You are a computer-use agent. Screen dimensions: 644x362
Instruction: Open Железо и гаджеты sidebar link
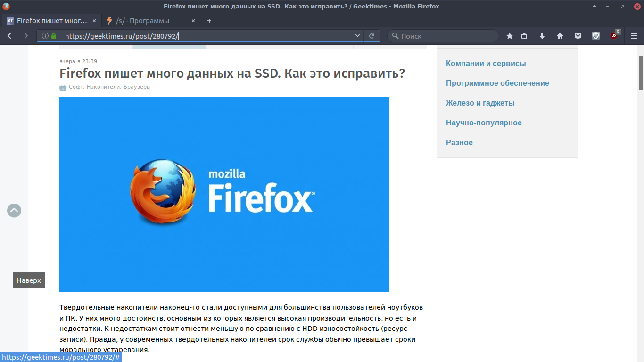click(480, 103)
